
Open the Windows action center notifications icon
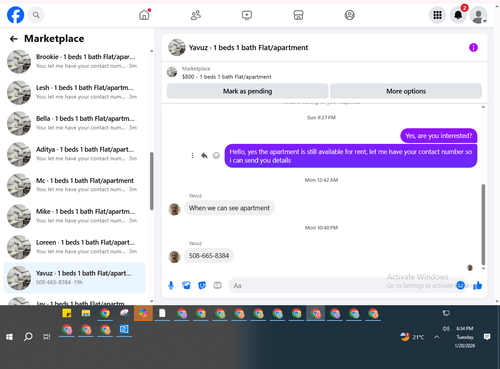click(x=487, y=337)
